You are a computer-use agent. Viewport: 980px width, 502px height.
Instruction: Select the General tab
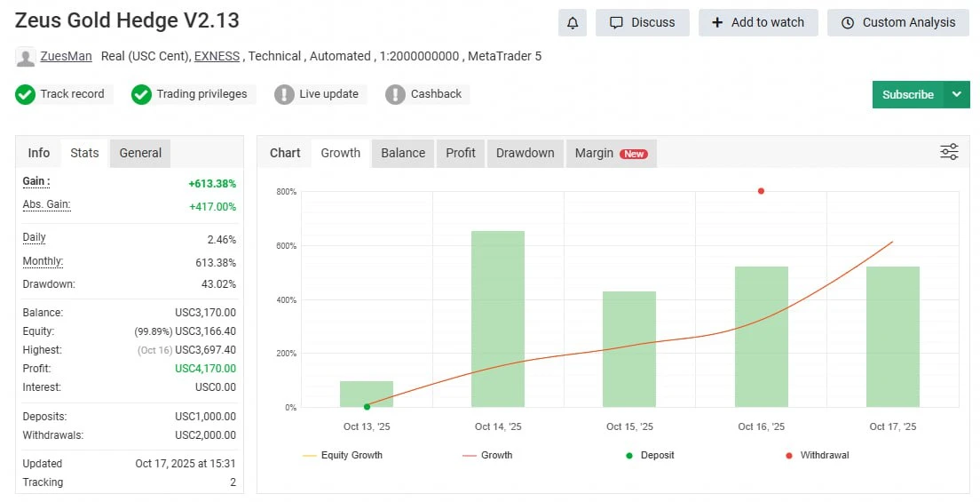coord(140,153)
